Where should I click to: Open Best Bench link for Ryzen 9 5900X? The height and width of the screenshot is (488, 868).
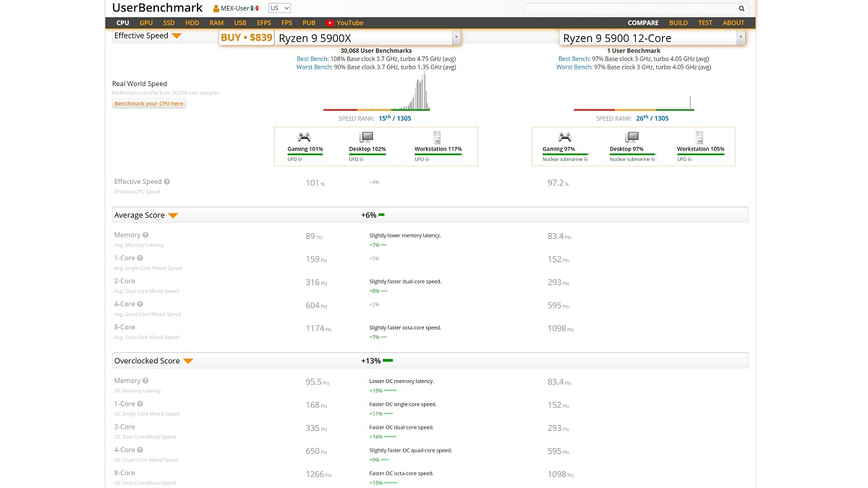312,59
